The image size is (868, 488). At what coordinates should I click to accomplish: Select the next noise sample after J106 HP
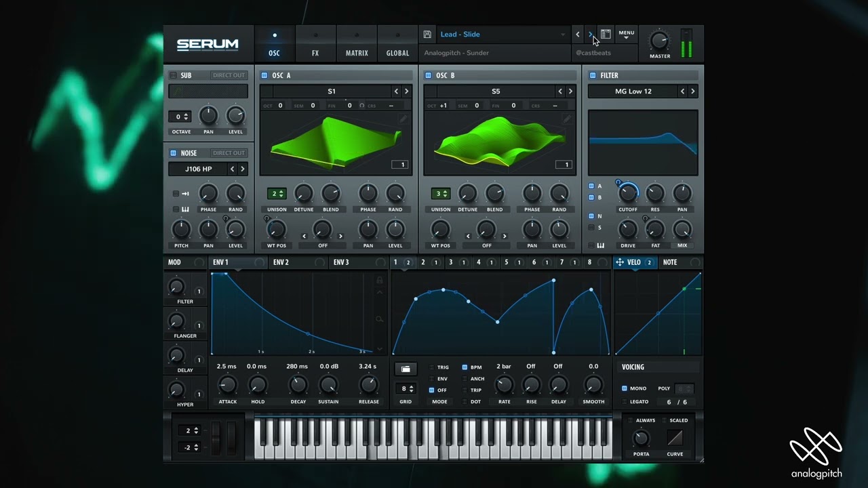242,169
